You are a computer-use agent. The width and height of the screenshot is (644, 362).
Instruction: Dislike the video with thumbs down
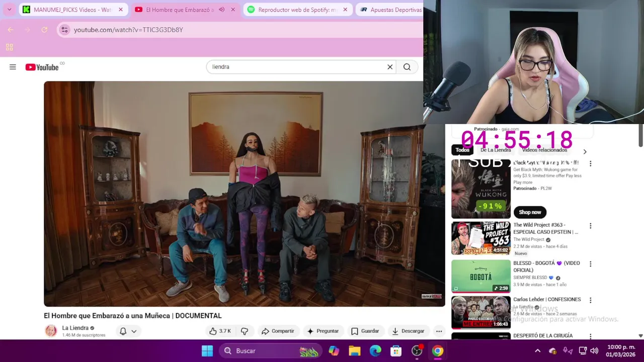pos(245,331)
